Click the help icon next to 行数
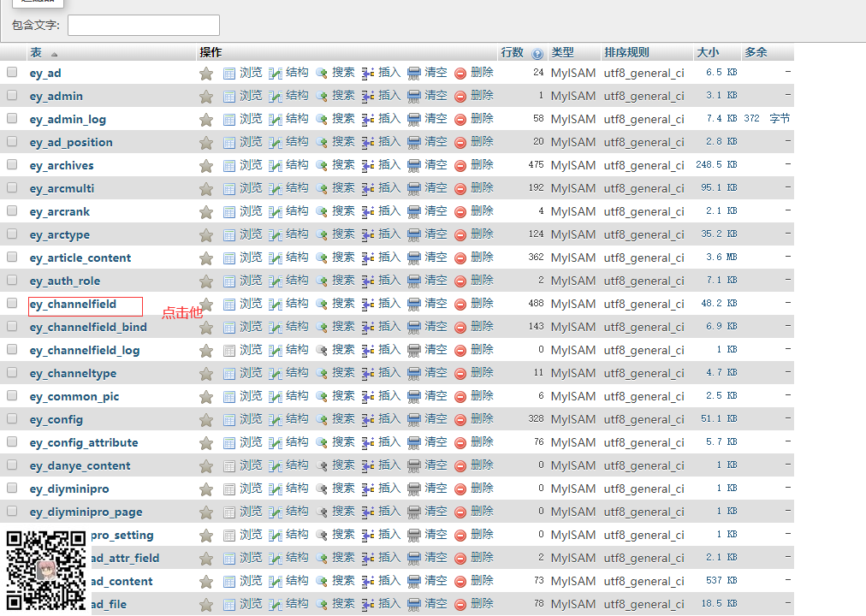The height and width of the screenshot is (616, 866). point(537,53)
